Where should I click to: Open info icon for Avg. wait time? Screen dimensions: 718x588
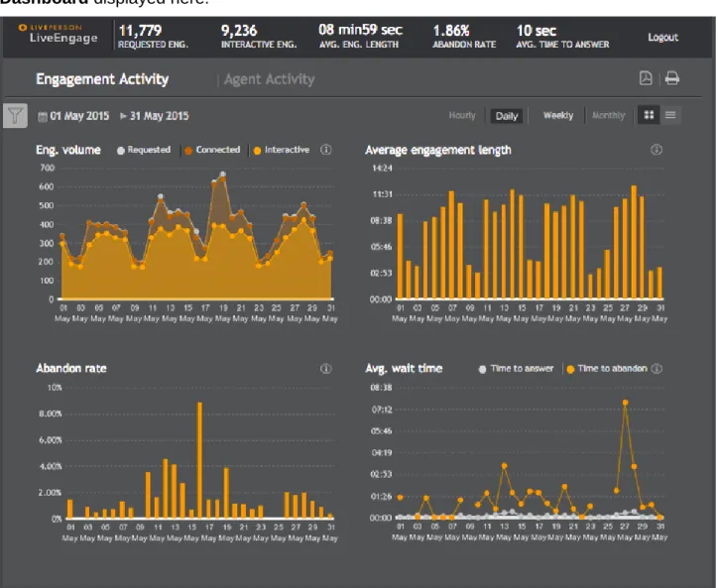coord(657,369)
